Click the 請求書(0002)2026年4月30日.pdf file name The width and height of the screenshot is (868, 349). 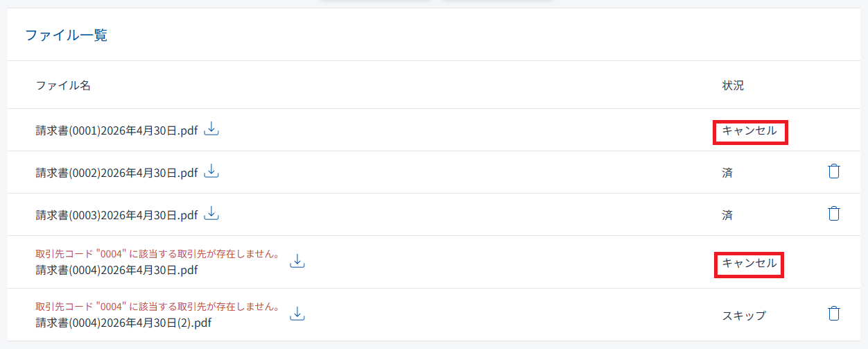(117, 173)
